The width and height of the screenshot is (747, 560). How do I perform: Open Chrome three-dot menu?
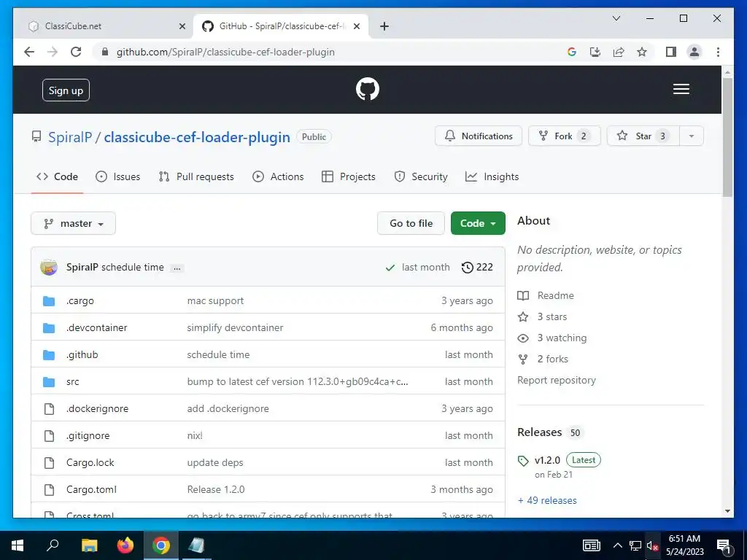[x=718, y=52]
